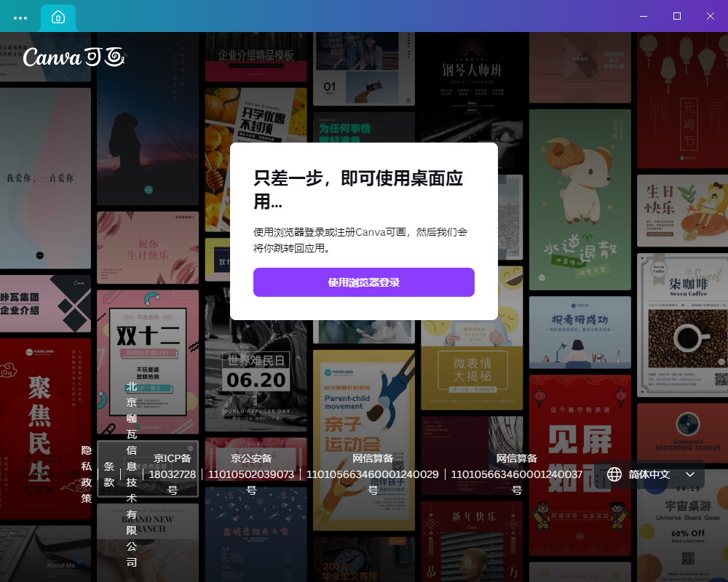Select the 生日快乐 illustrated card thumbnail
Screen dimensions: 728x582
(683, 211)
